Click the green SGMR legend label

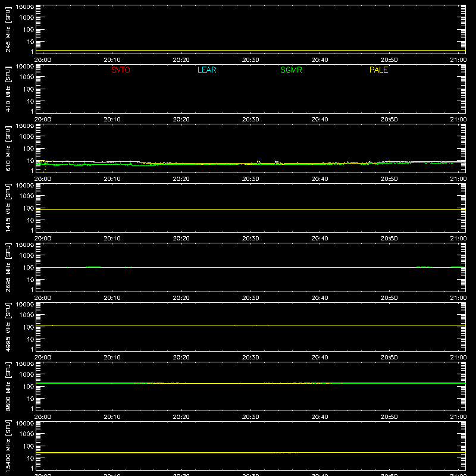click(291, 70)
